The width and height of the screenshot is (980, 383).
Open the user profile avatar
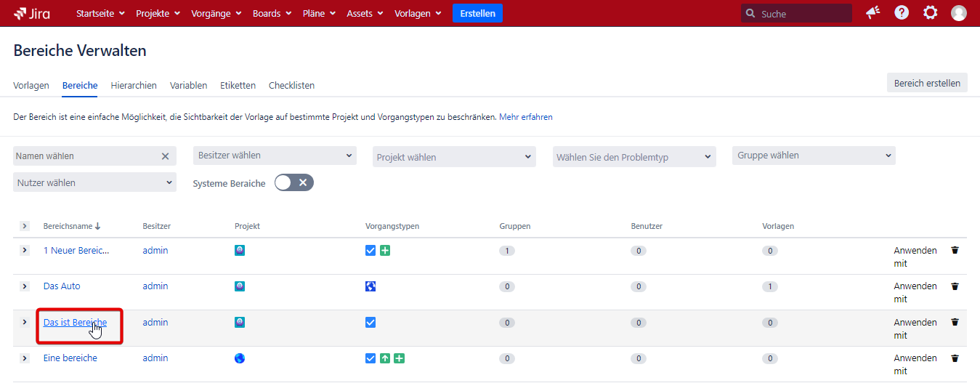[x=959, y=13]
